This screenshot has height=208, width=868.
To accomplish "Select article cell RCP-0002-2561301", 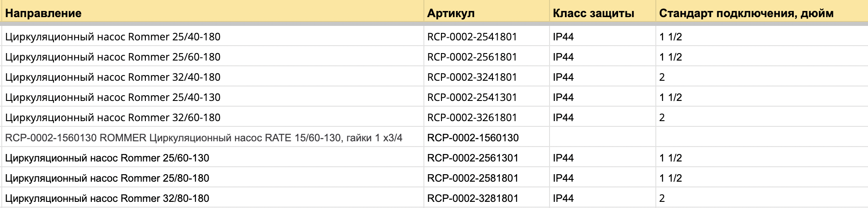I will coord(487,158).
